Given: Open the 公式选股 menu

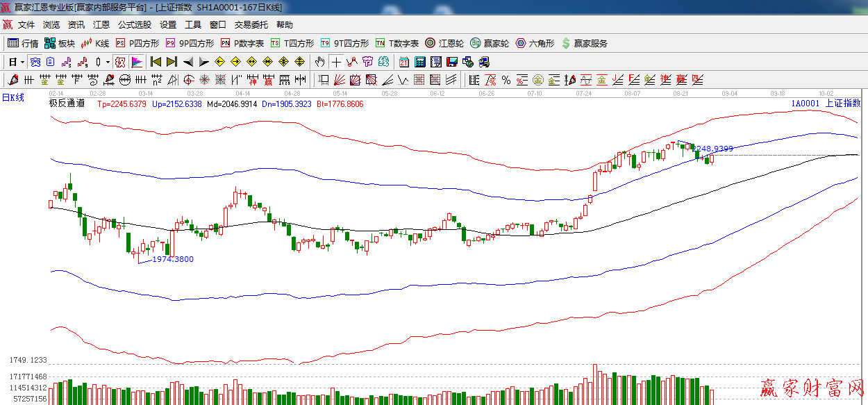Looking at the screenshot, I should tap(135, 24).
